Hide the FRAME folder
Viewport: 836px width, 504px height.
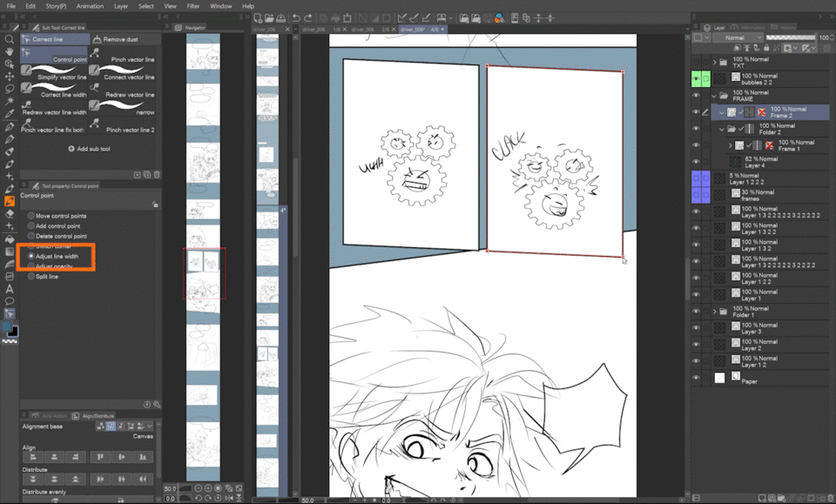click(696, 96)
